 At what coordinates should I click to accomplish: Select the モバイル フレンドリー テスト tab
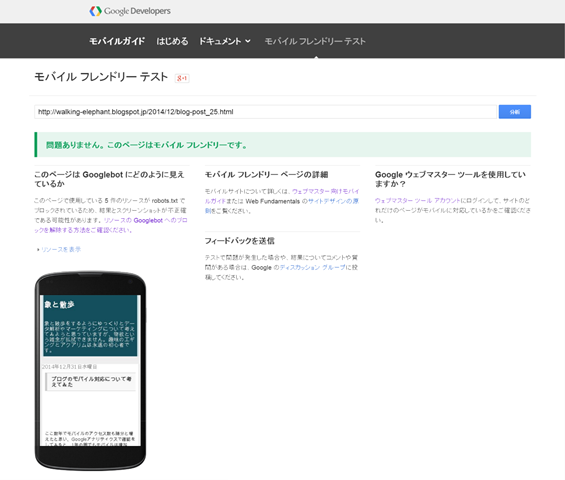[315, 41]
